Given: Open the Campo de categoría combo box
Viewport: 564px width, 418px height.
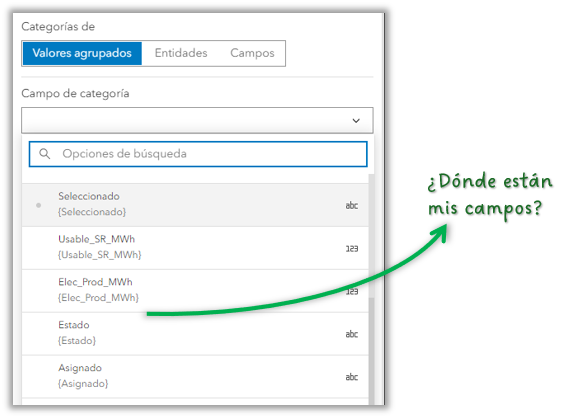Looking at the screenshot, I should [x=197, y=120].
